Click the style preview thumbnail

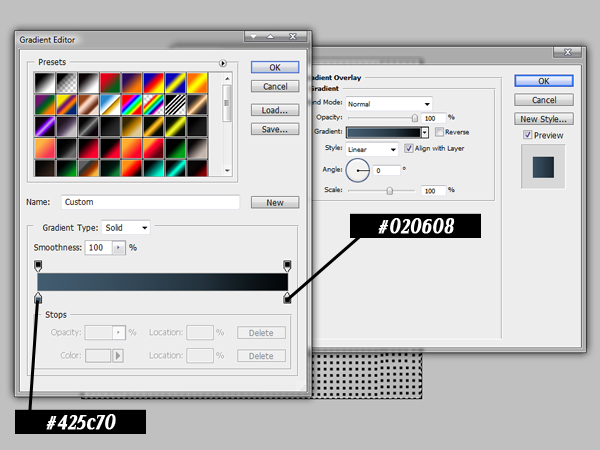point(543,167)
